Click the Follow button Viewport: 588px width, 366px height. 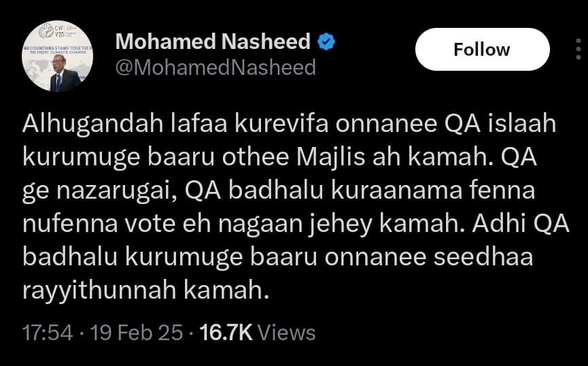pos(481,50)
